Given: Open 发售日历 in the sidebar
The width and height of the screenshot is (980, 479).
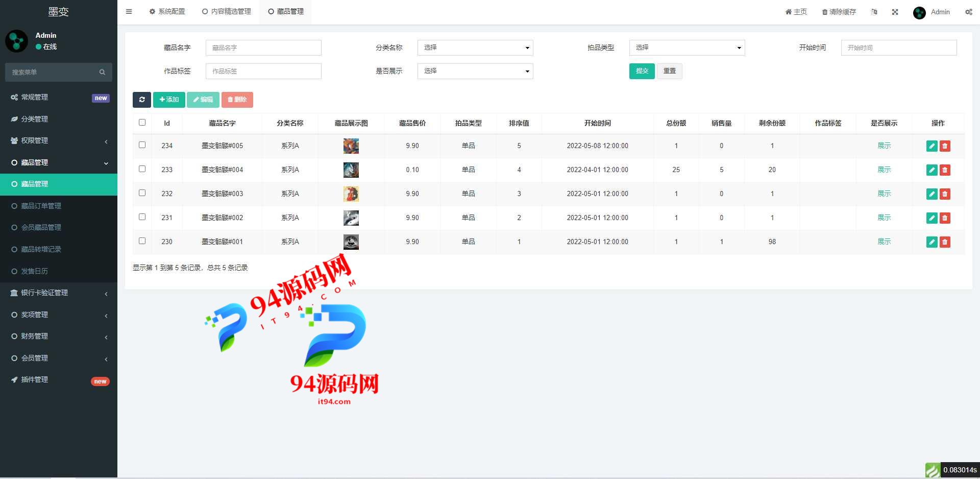Looking at the screenshot, I should [x=59, y=271].
